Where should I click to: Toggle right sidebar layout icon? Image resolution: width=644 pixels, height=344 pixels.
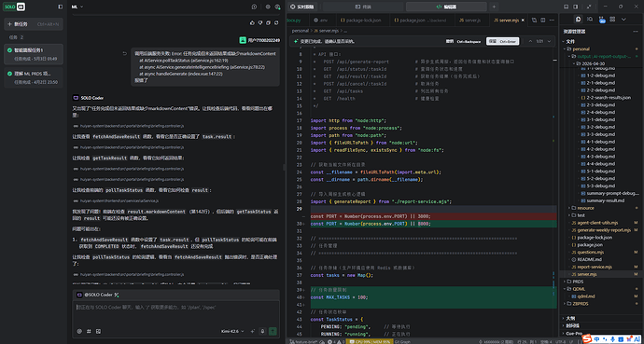(576, 7)
